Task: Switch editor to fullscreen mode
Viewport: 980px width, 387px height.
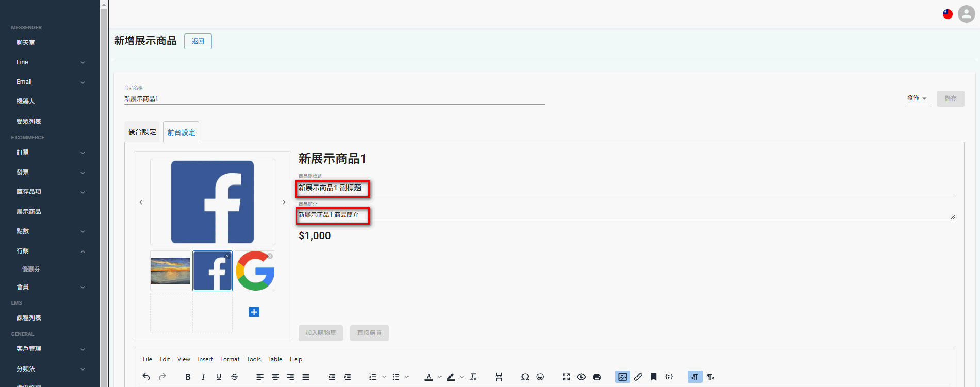Action: tap(566, 377)
